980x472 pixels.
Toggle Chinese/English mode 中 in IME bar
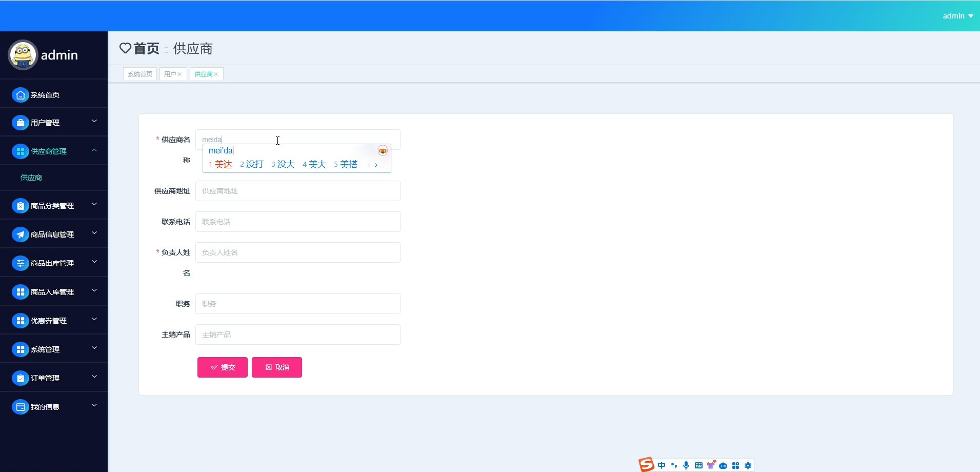[x=662, y=465]
